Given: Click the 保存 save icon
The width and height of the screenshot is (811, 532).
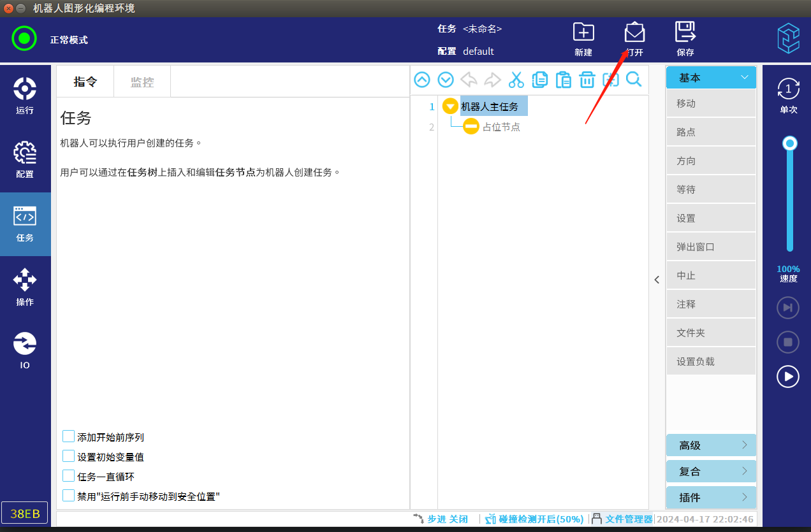Looking at the screenshot, I should pyautogui.click(x=685, y=38).
